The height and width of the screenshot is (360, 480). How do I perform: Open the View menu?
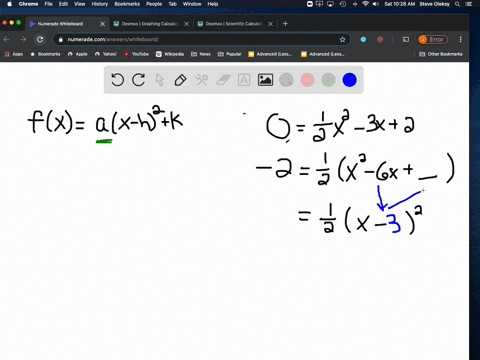[80, 4]
